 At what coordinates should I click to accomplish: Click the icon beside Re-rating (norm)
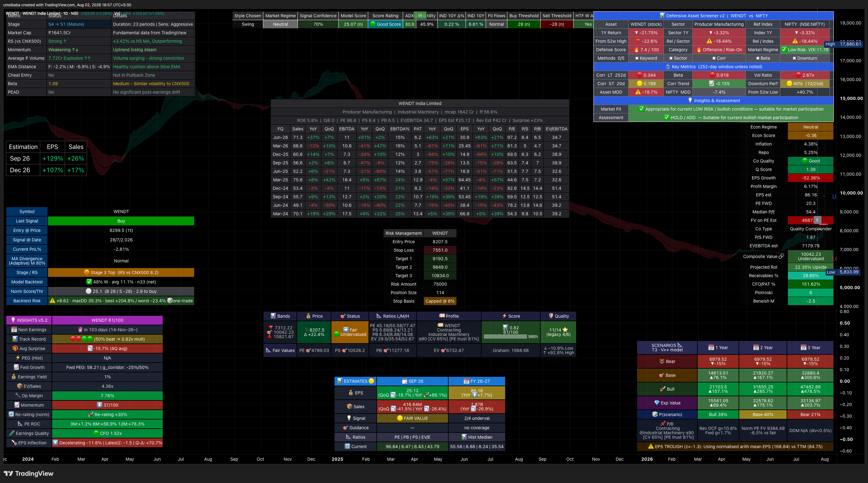11,414
